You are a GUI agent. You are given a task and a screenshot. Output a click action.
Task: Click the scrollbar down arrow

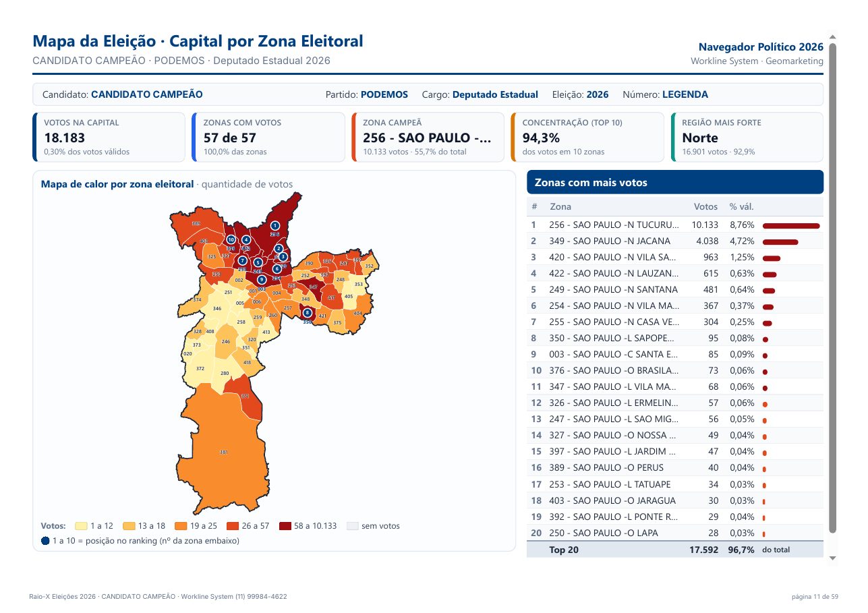832,558
